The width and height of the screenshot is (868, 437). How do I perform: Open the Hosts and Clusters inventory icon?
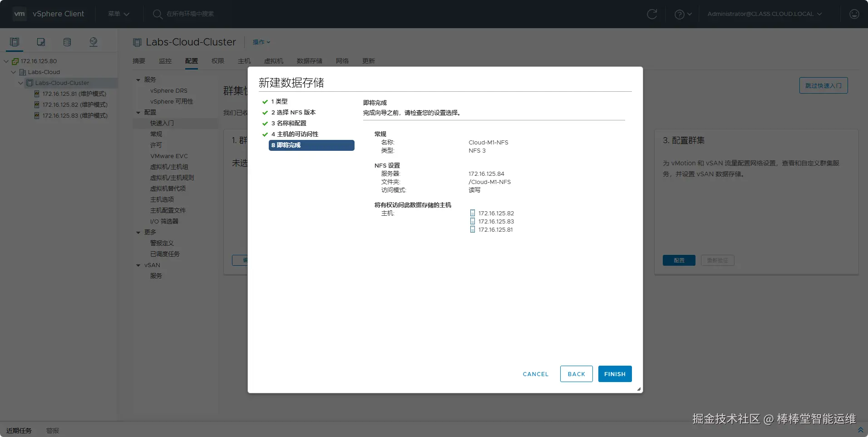[x=15, y=42]
